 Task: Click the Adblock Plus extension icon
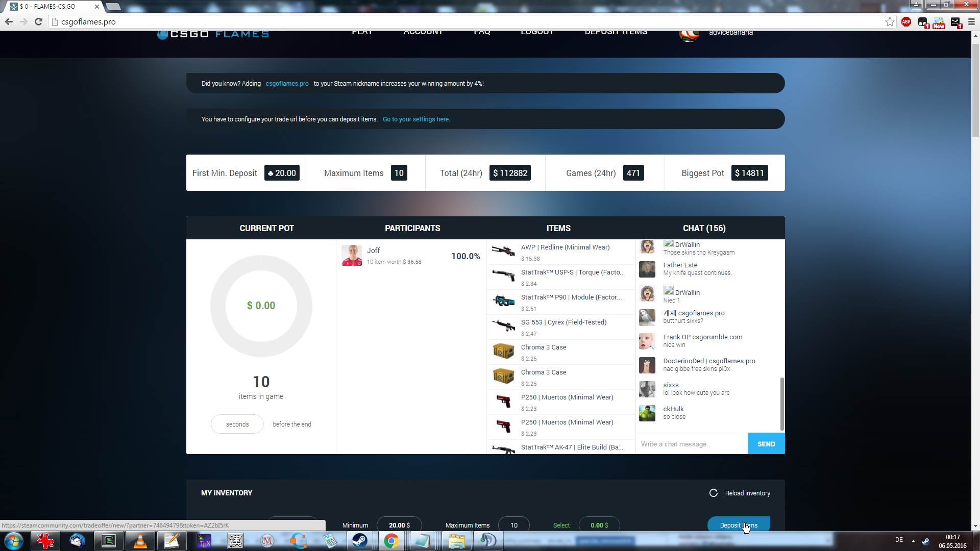click(906, 21)
